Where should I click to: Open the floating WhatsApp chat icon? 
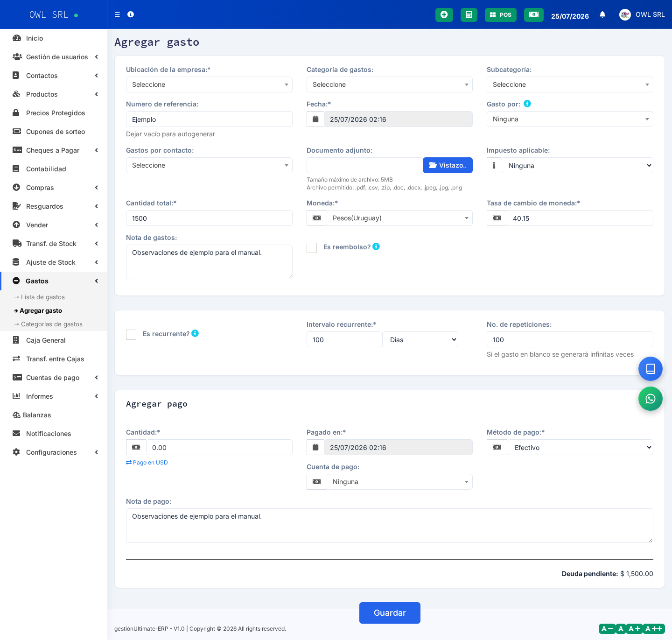(651, 399)
